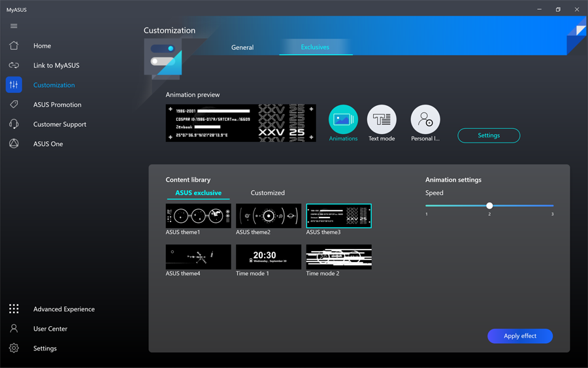
Task: Choose Time mode 1 thumbnail
Action: pyautogui.click(x=269, y=257)
